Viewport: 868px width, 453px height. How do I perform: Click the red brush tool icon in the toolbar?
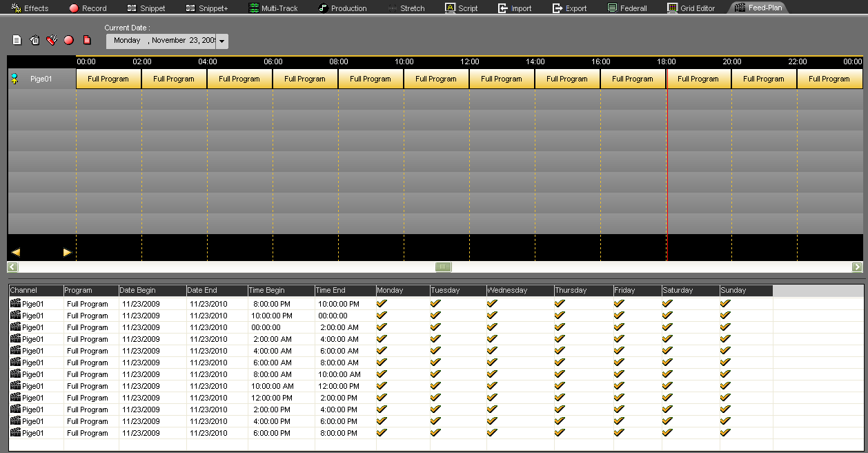52,41
